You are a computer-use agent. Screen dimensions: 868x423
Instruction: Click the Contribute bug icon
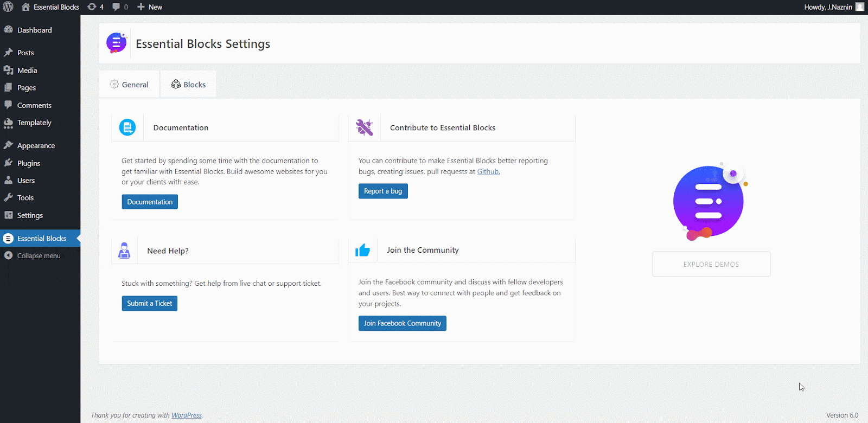point(364,127)
